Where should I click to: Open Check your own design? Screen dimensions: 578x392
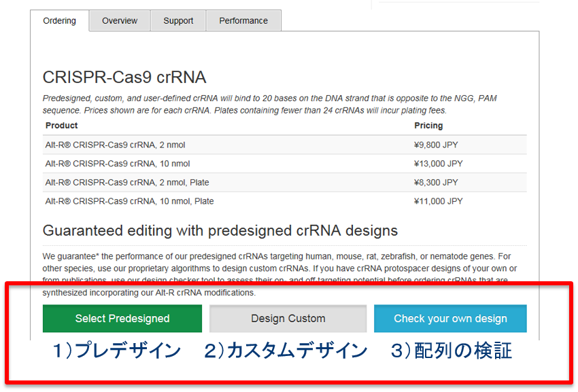pos(450,319)
